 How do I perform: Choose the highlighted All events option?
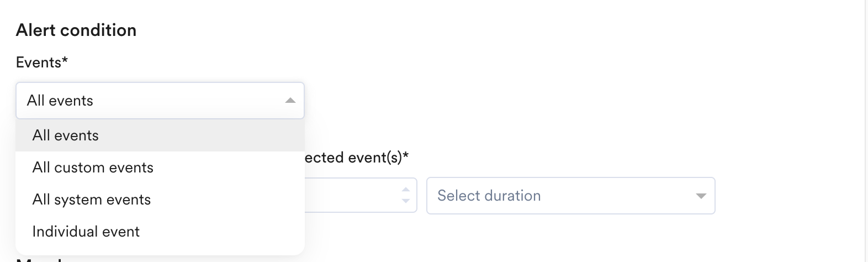point(66,135)
